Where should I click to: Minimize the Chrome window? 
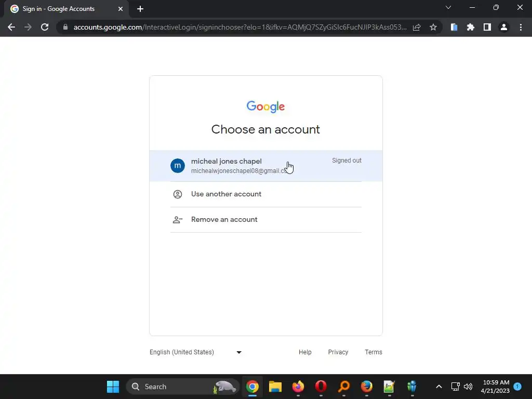(x=472, y=7)
